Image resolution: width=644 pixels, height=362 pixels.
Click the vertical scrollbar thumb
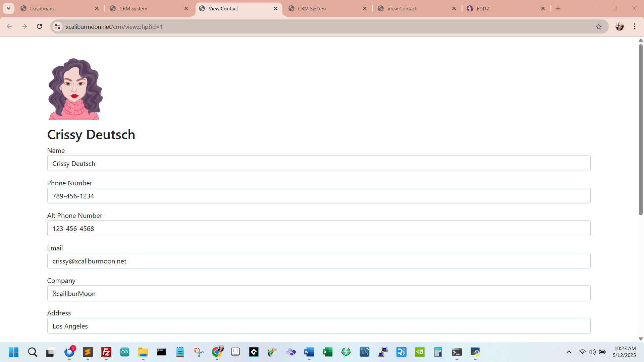[x=641, y=129]
